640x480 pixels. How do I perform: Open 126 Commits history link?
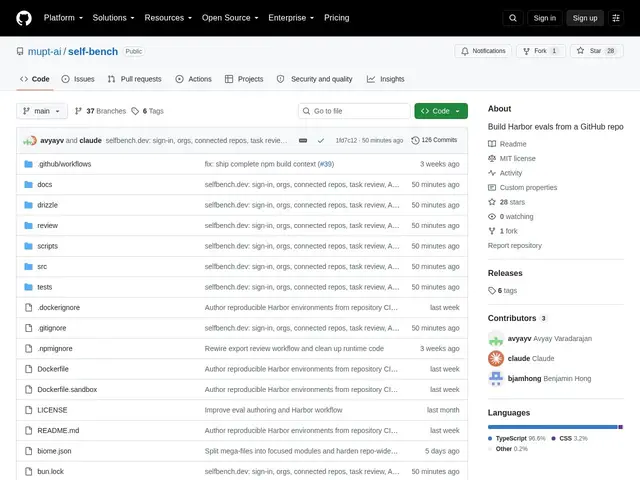click(x=434, y=140)
